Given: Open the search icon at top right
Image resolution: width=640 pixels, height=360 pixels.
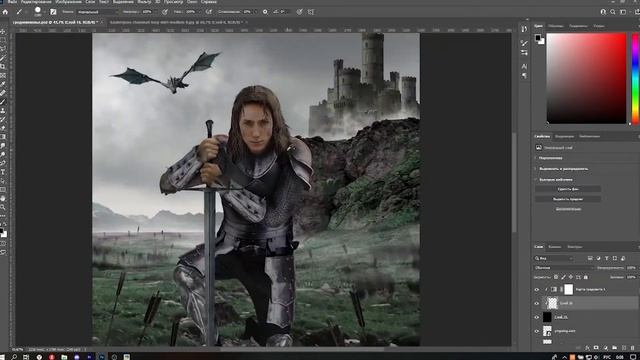Looking at the screenshot, I should click(x=613, y=12).
